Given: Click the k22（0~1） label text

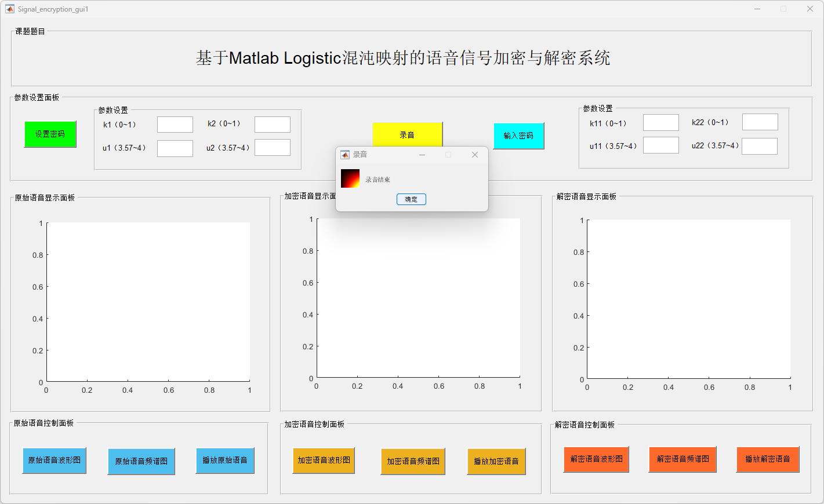Looking at the screenshot, I should click(710, 122).
